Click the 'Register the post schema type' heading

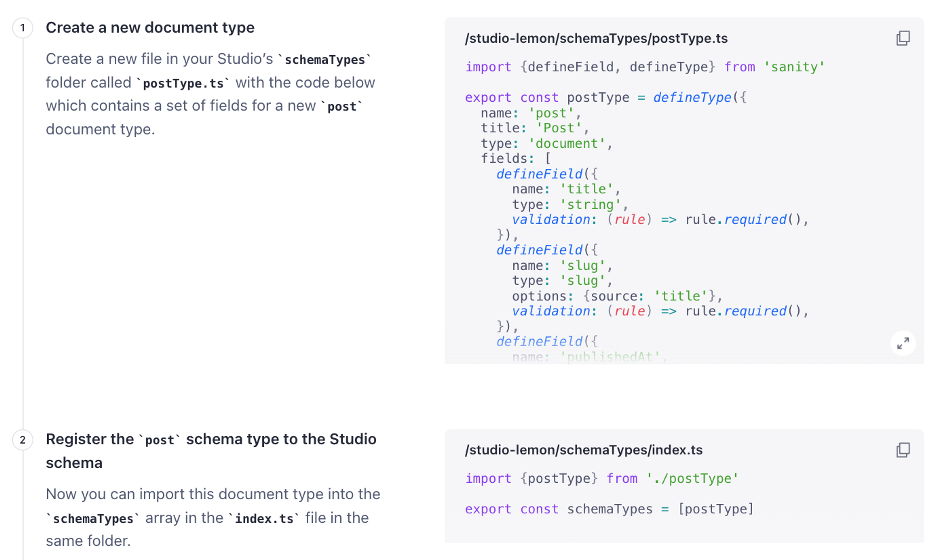(211, 450)
